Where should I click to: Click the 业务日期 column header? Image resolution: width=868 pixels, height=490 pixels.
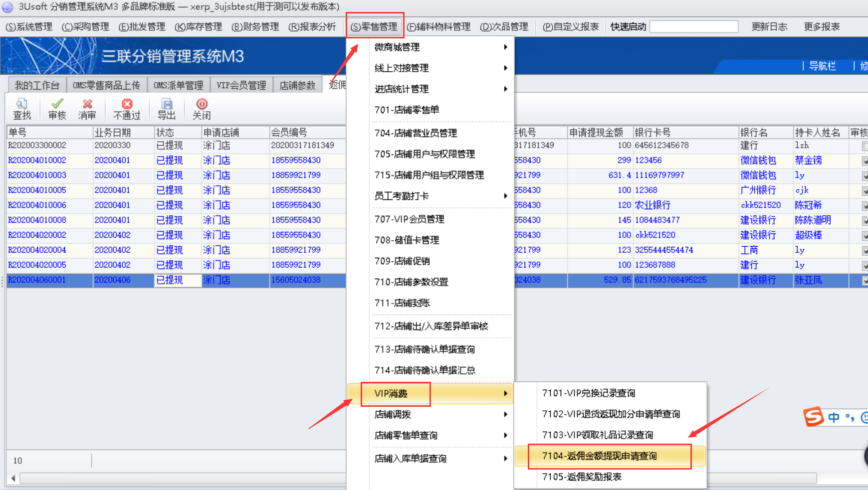click(x=123, y=132)
